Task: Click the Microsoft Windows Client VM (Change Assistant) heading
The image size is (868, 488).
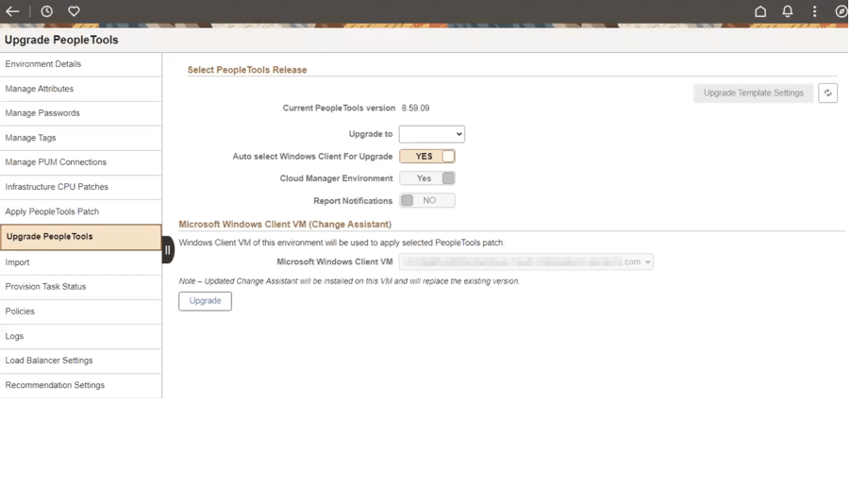Action: click(x=285, y=225)
